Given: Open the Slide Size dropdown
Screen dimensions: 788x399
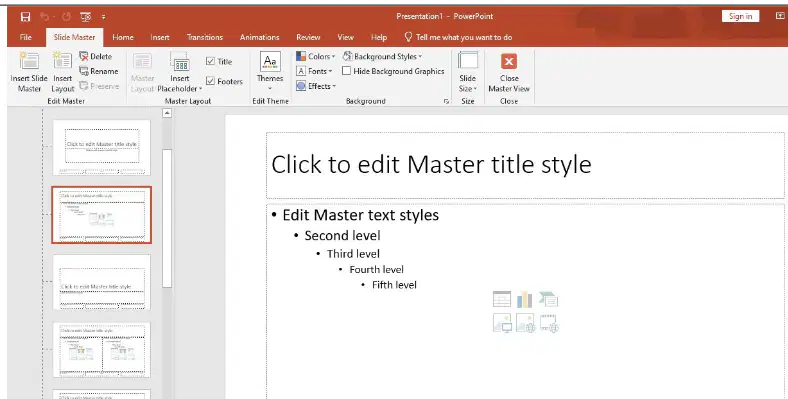Looking at the screenshot, I should (x=467, y=72).
